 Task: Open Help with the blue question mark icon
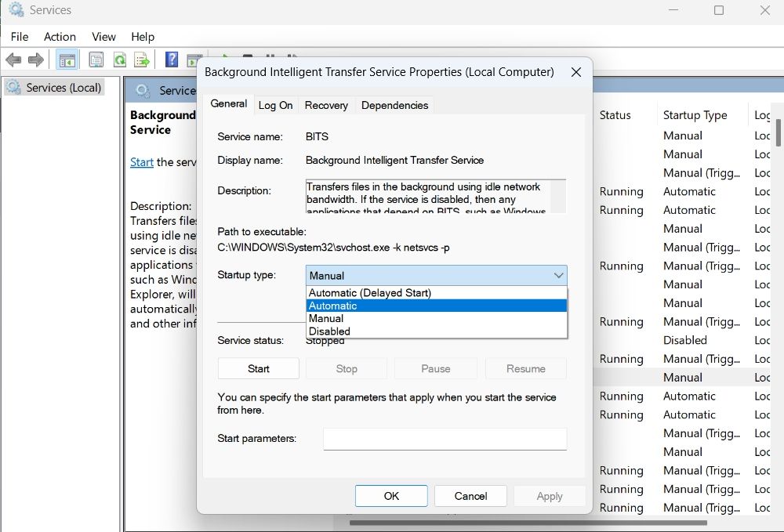point(172,60)
